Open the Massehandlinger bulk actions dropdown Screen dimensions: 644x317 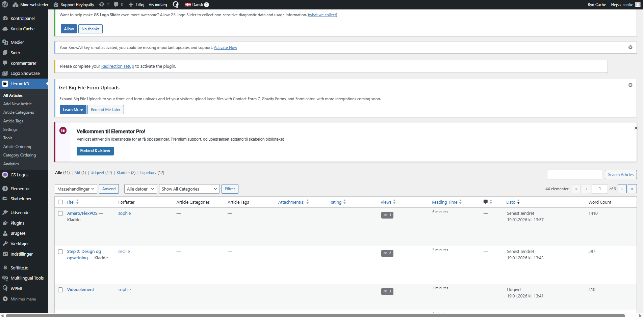(76, 189)
